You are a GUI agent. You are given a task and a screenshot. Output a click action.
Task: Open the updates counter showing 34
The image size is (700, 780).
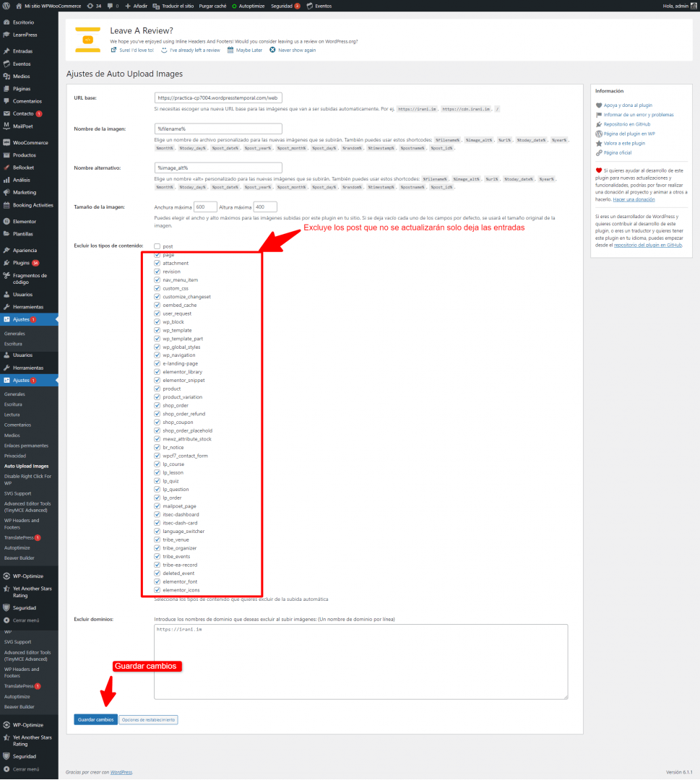[x=94, y=6]
